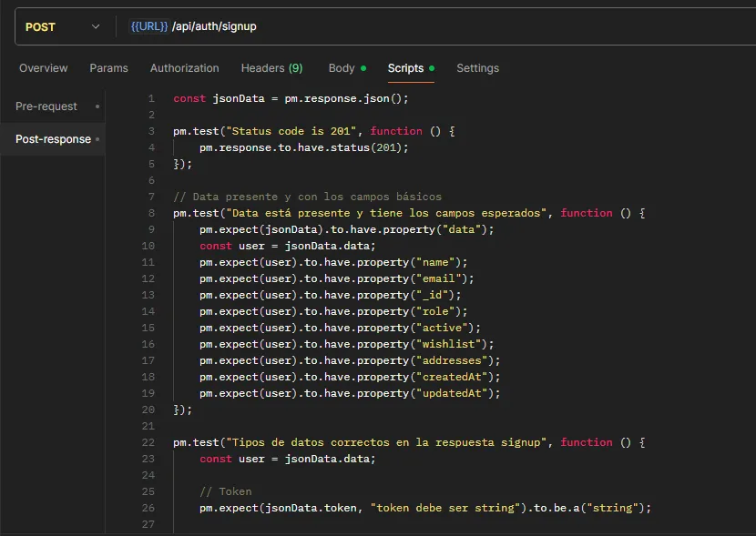The image size is (756, 536).
Task: Select the Pre-request script section
Action: pos(46,106)
